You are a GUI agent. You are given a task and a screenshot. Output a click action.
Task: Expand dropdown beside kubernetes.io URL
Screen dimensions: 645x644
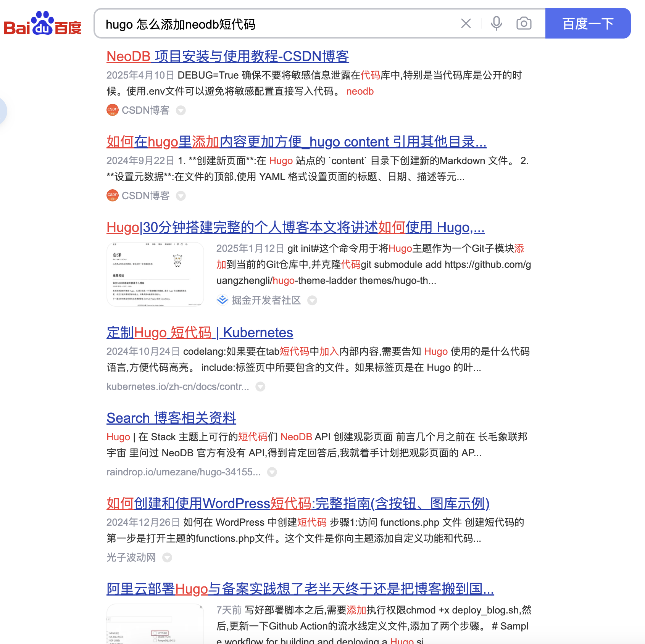point(260,387)
